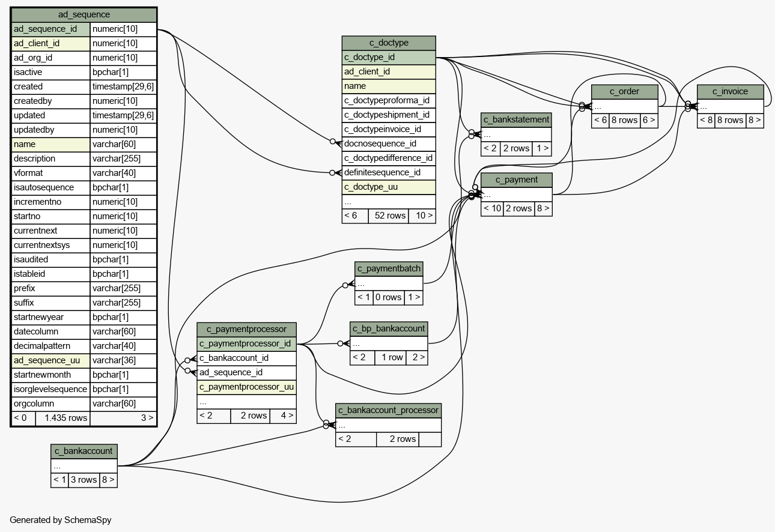Click the '10 >' children count of c_doctype

(x=423, y=216)
